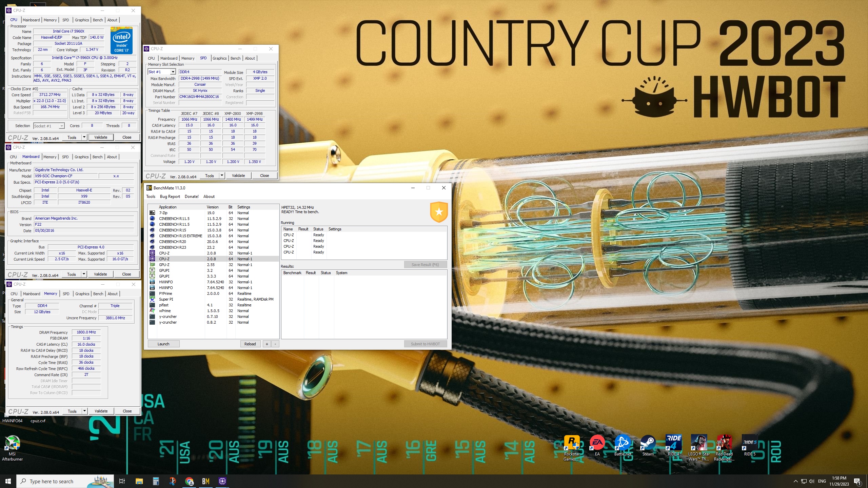Open File Explorer from taskbar
Image resolution: width=868 pixels, height=488 pixels.
(x=139, y=481)
